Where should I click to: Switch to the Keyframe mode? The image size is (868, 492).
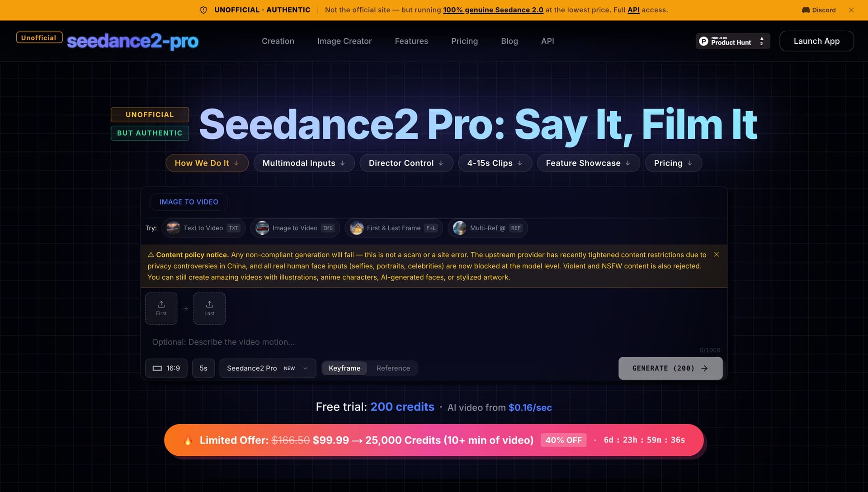pos(344,368)
